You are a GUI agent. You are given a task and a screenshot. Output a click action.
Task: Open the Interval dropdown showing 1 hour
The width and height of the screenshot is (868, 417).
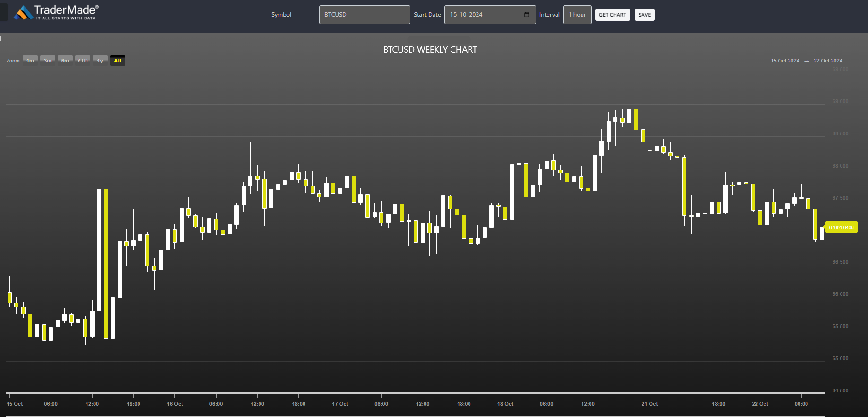click(x=577, y=15)
